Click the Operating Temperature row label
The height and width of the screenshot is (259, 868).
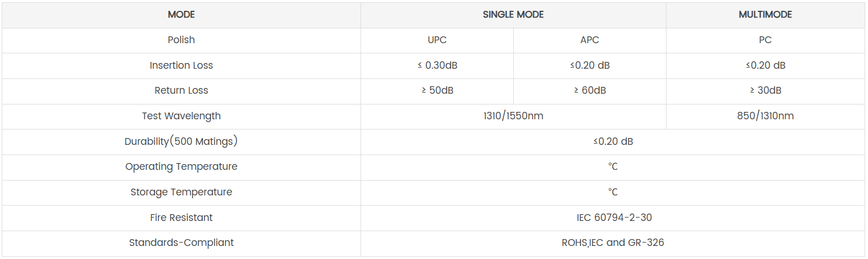(x=181, y=166)
